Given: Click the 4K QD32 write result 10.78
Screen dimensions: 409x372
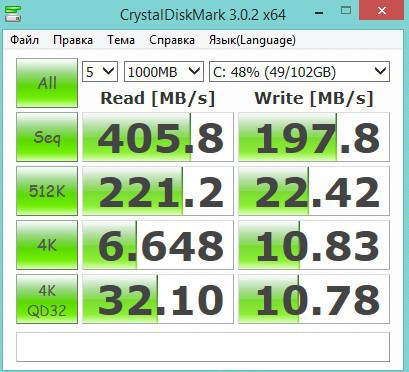Looking at the screenshot, I should click(x=314, y=299).
